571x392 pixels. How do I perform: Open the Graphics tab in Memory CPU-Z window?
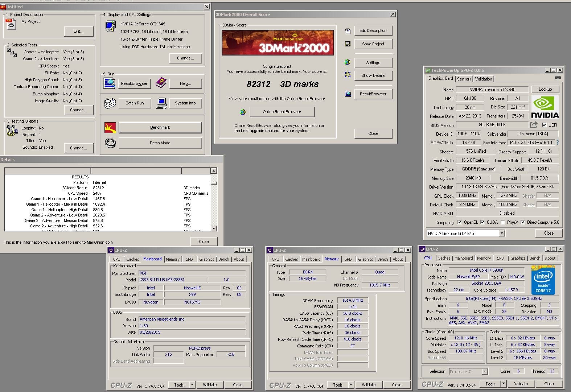366,259
